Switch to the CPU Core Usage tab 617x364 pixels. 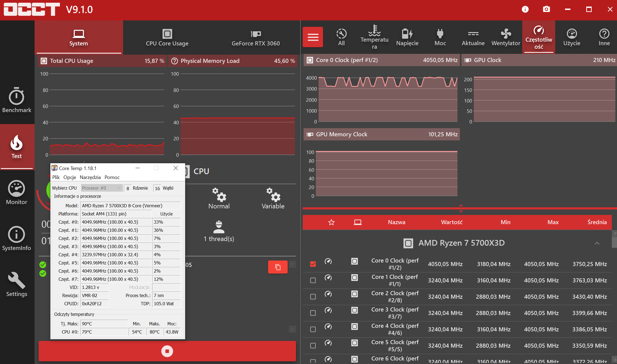click(167, 37)
